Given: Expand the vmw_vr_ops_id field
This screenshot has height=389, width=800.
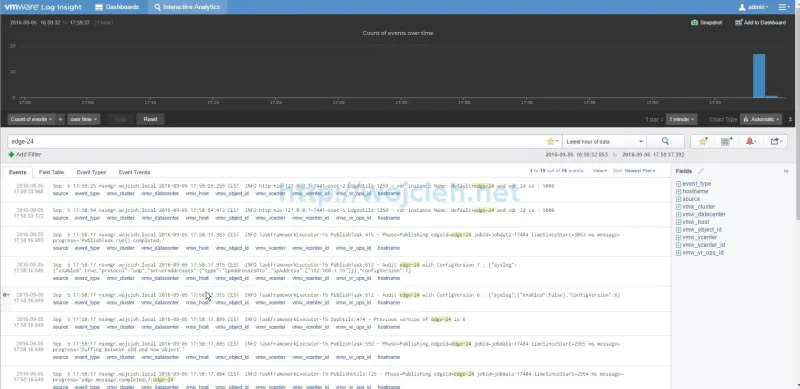Looking at the screenshot, I should [x=679, y=253].
